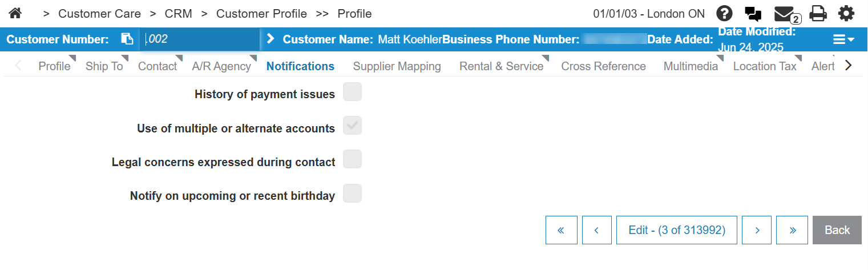Screen dimensions: 868x270
Task: Toggle Use of multiple or alternate accounts checkbox
Action: (x=352, y=126)
